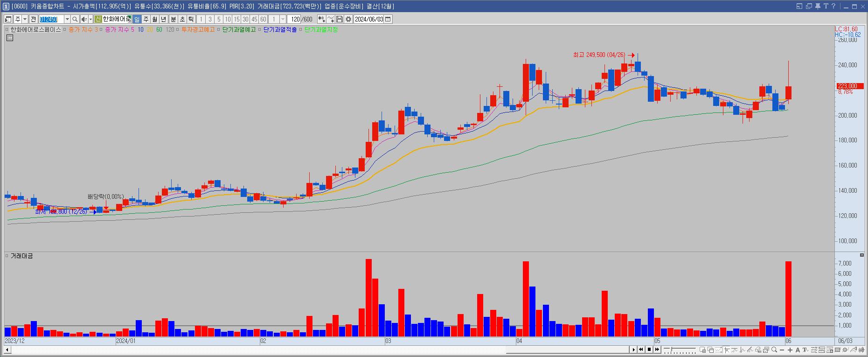This screenshot has height=357, width=868.
Task: Click the T font icon in title bar
Action: (x=826, y=6)
